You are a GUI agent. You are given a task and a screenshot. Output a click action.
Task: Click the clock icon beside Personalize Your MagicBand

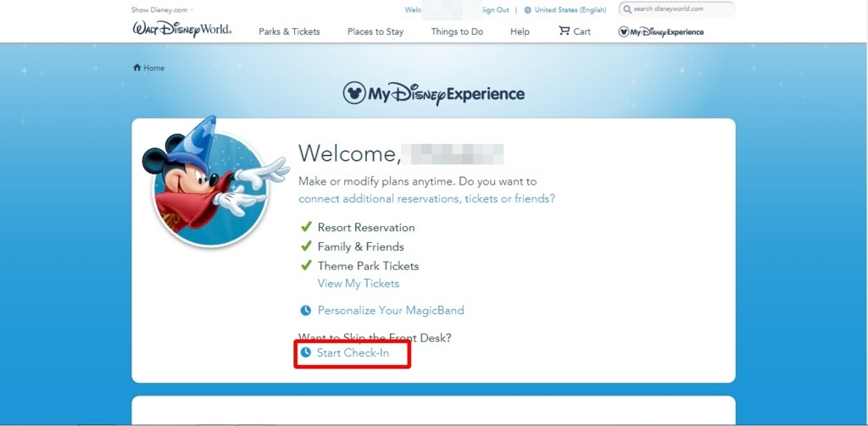pyautogui.click(x=305, y=310)
